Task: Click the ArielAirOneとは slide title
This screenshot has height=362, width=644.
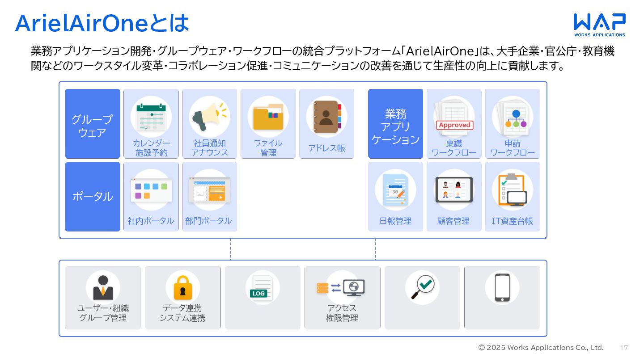Action: (102, 23)
